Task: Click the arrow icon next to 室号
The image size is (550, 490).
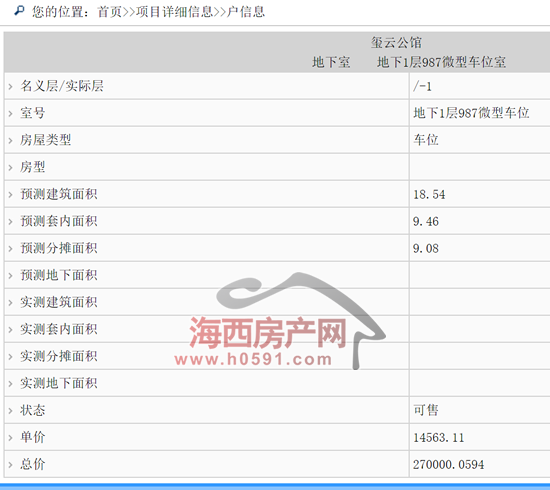Action: 11,113
